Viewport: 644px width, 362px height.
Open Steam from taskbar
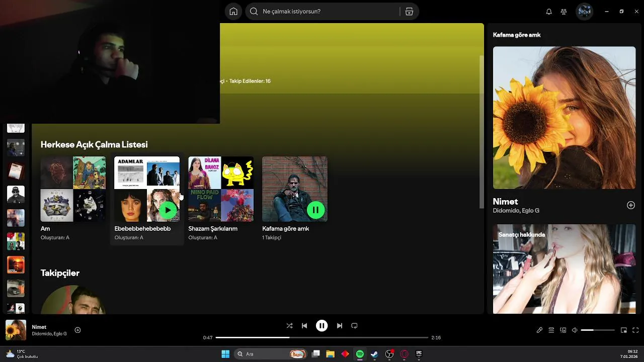tap(374, 354)
